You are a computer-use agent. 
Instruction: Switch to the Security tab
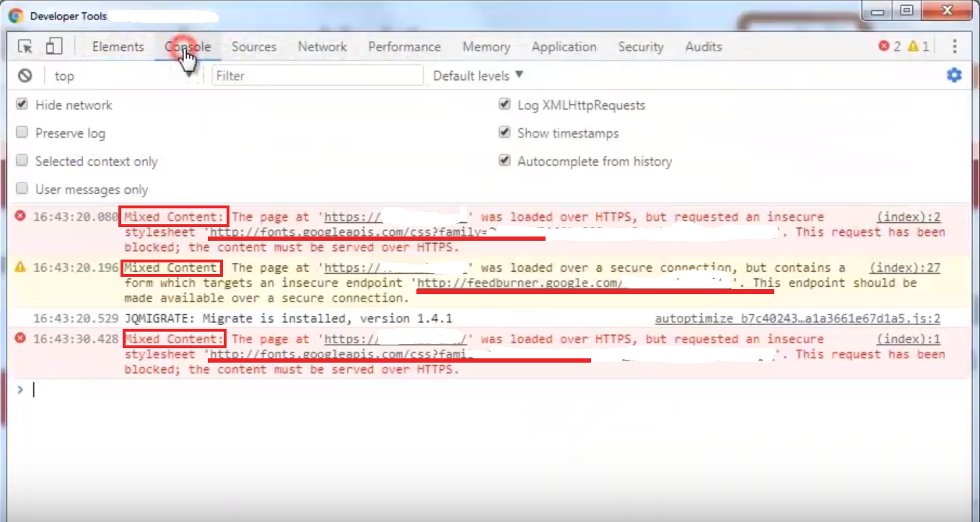click(640, 47)
